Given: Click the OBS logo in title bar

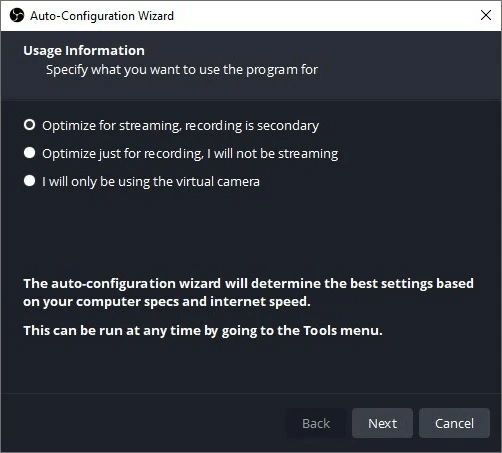Looking at the screenshot, I should point(17,15).
